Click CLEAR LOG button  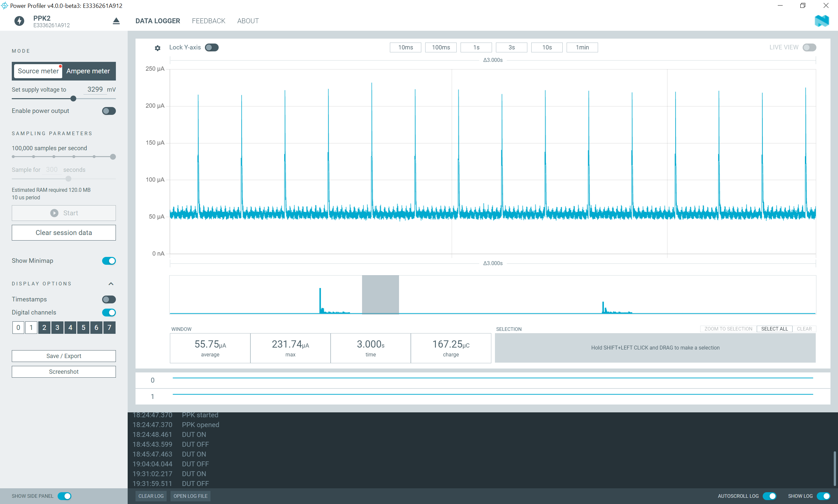151,496
